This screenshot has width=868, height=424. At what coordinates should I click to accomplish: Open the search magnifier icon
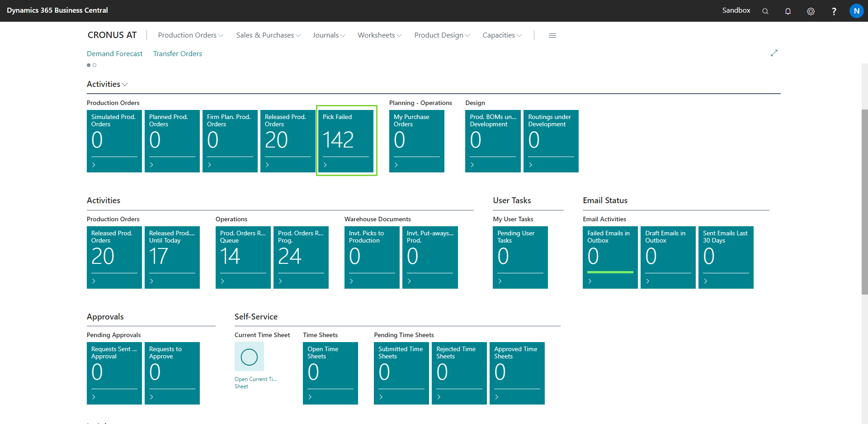765,11
